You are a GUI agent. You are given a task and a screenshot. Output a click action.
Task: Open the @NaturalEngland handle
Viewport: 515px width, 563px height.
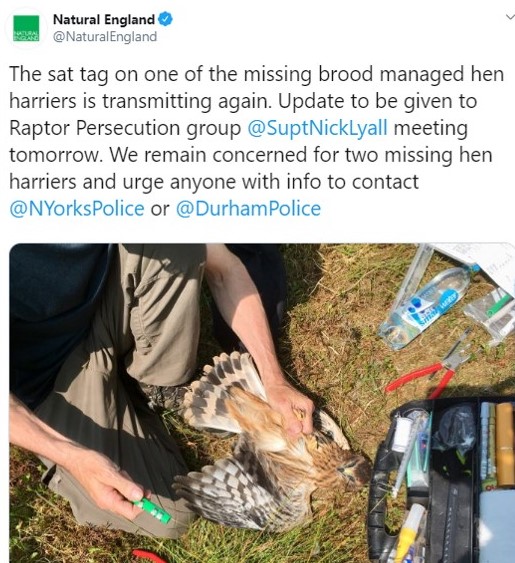coord(105,37)
